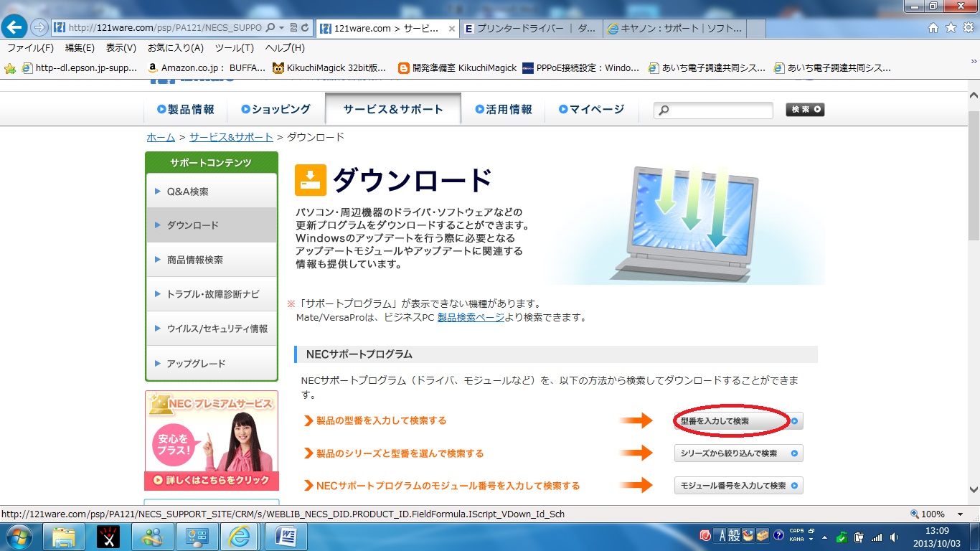This screenshot has width=980, height=551.
Task: Open the new tab button
Action: point(756,29)
